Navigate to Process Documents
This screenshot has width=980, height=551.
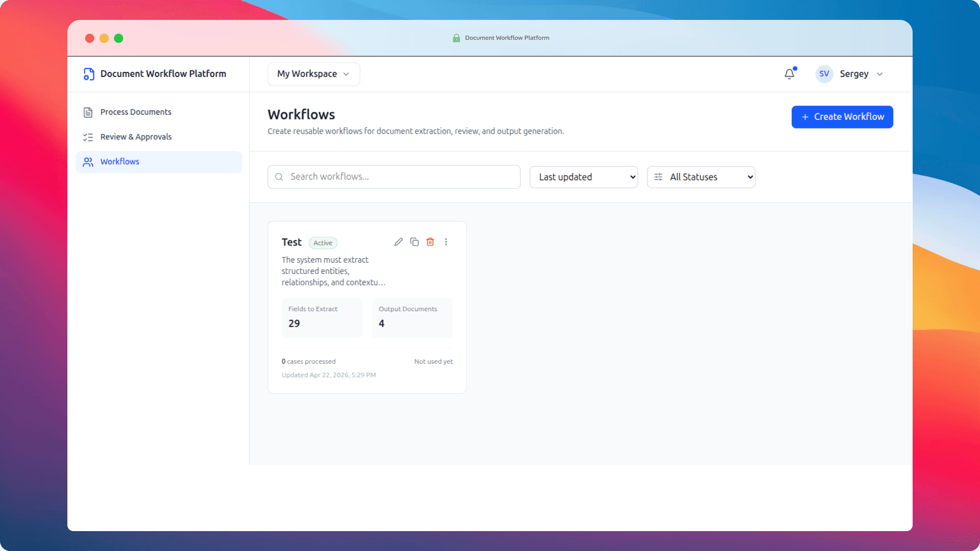[136, 112]
